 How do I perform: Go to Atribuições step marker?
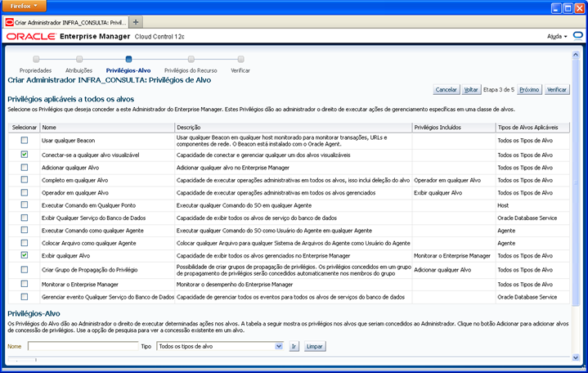click(79, 59)
